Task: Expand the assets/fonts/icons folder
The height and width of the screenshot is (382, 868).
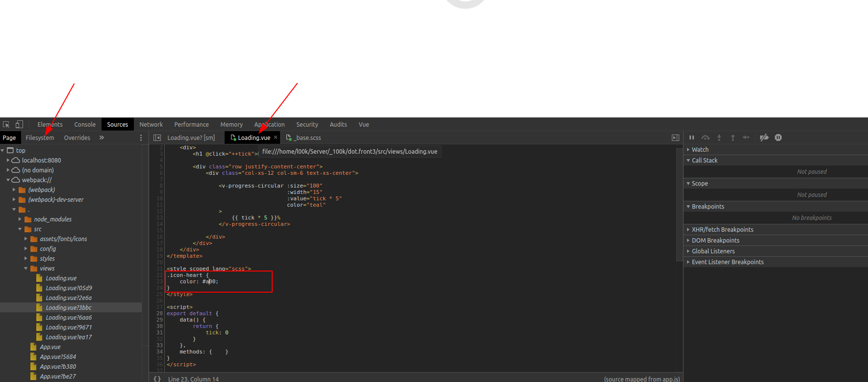Action: pos(26,239)
